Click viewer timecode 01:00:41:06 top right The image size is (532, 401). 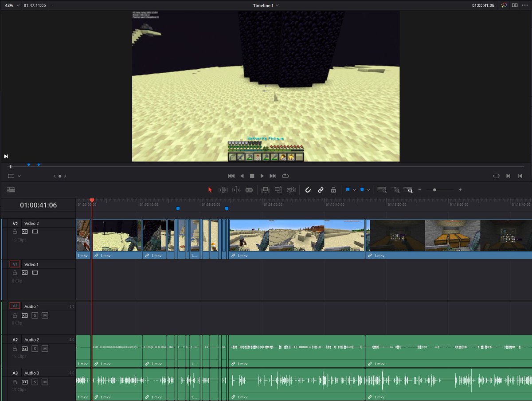coord(483,5)
